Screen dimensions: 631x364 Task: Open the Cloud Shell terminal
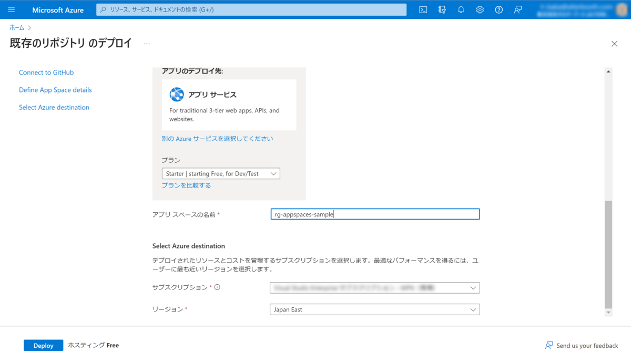coord(423,9)
